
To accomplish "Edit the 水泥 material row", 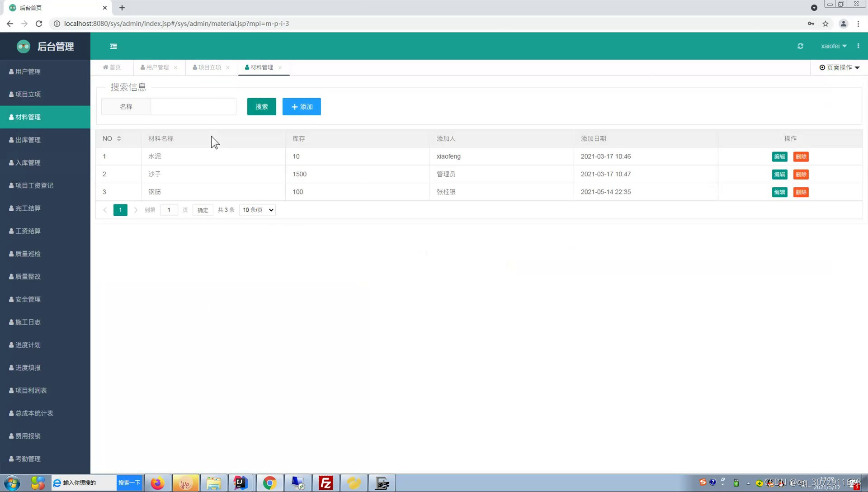I will point(779,156).
